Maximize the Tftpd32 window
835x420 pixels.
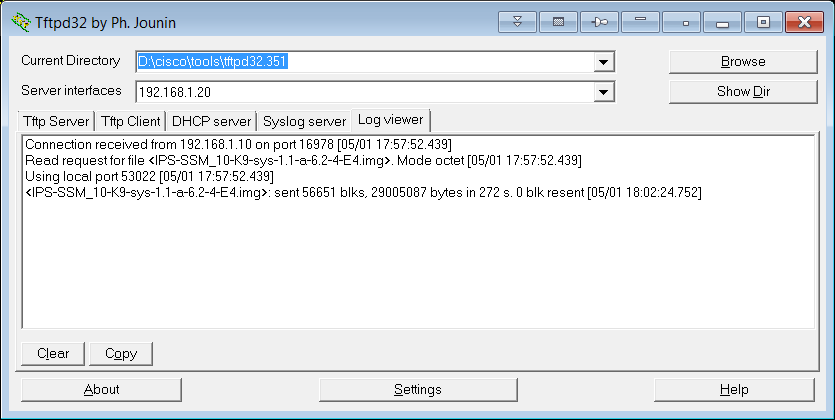click(x=763, y=22)
